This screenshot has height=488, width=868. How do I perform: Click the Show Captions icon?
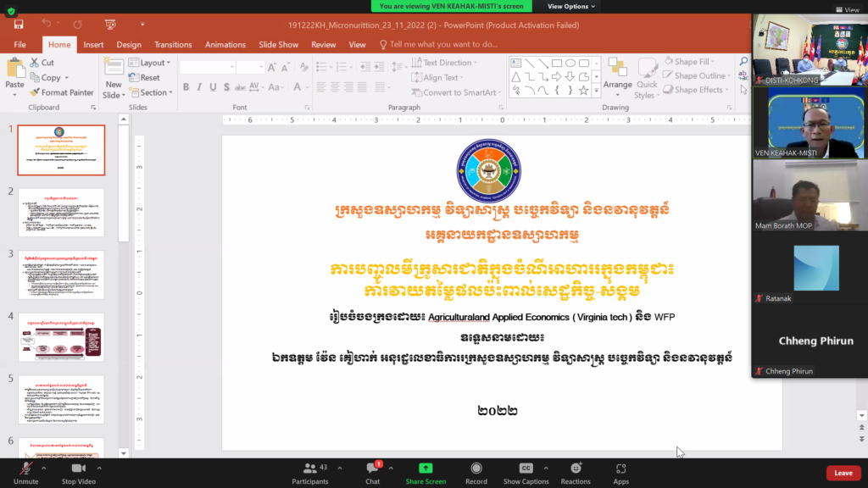point(526,469)
